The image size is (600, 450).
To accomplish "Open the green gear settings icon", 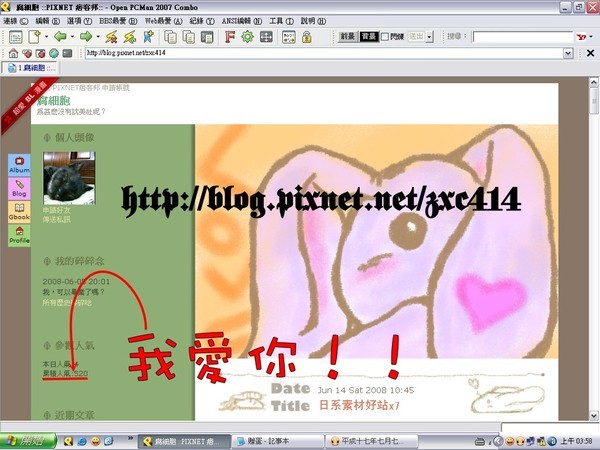I will pyautogui.click(x=248, y=37).
